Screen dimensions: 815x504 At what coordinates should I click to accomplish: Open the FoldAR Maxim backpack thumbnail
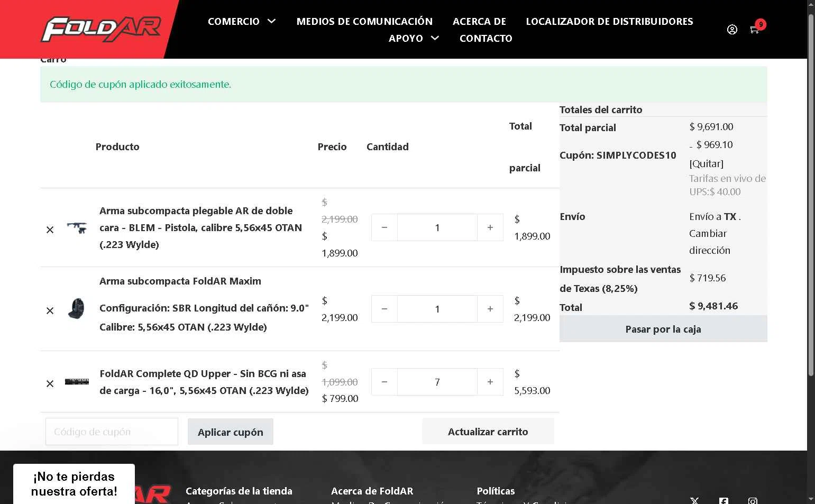pyautogui.click(x=77, y=309)
